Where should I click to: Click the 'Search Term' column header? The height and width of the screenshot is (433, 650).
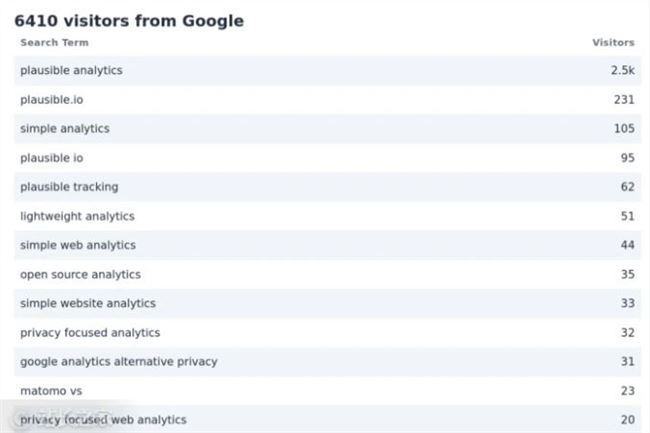54,43
